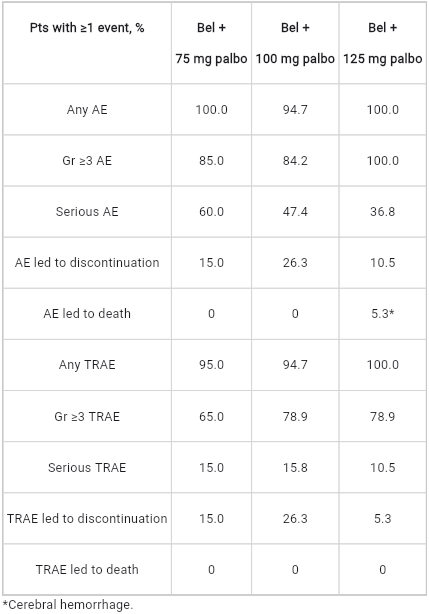
Task: Click the 'Any AE' row label
Action: pos(87,110)
